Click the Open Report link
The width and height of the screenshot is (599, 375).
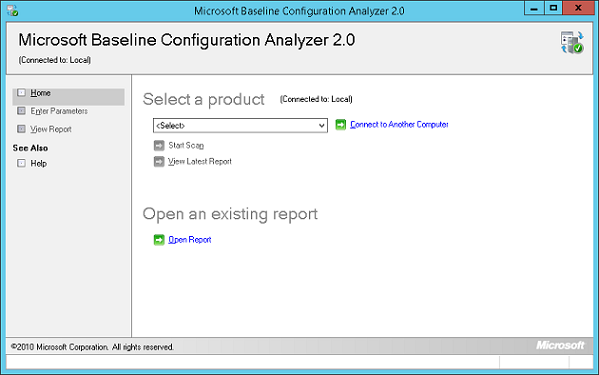pyautogui.click(x=190, y=240)
